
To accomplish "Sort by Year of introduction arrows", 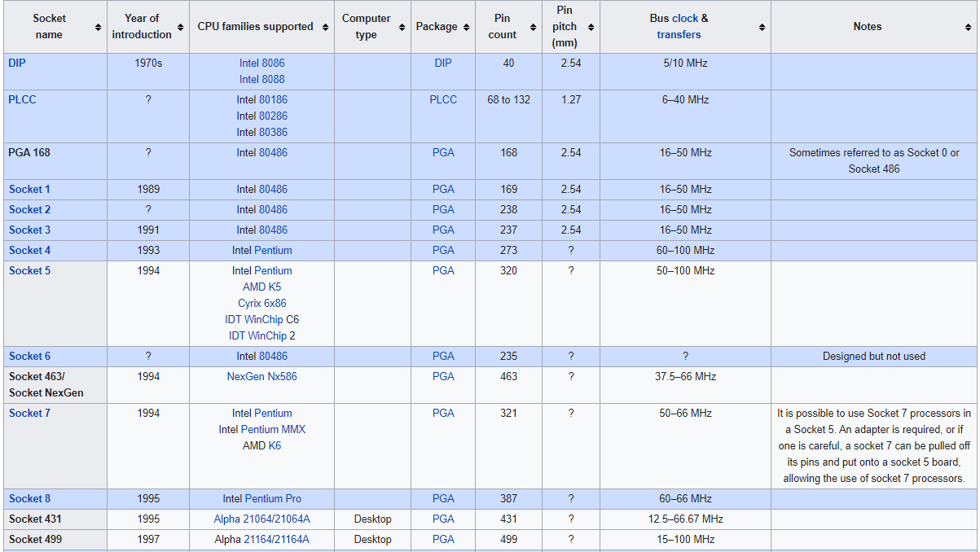I will pyautogui.click(x=182, y=27).
